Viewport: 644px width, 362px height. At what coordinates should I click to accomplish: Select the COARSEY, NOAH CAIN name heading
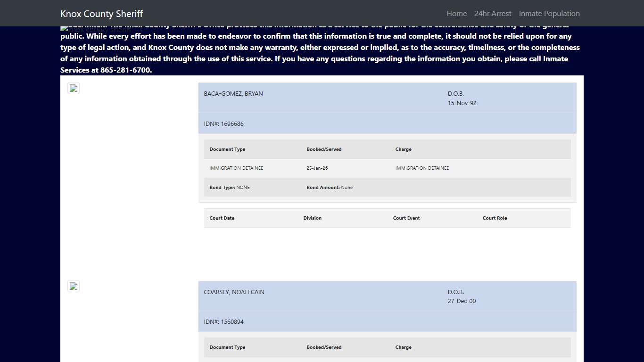coord(234,292)
